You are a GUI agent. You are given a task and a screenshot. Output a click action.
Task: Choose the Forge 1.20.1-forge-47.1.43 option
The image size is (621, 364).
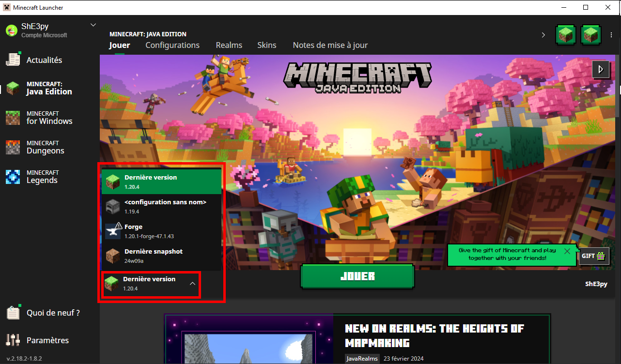[161, 231]
